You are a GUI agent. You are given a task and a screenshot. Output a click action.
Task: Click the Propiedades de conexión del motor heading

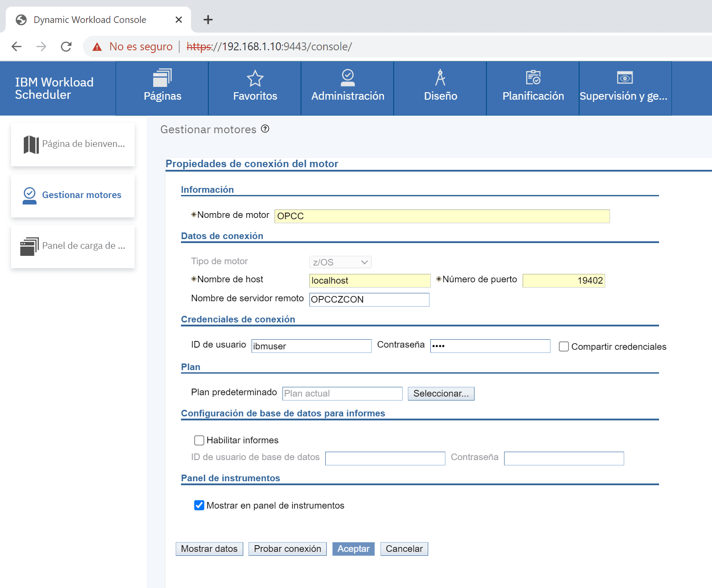(252, 164)
